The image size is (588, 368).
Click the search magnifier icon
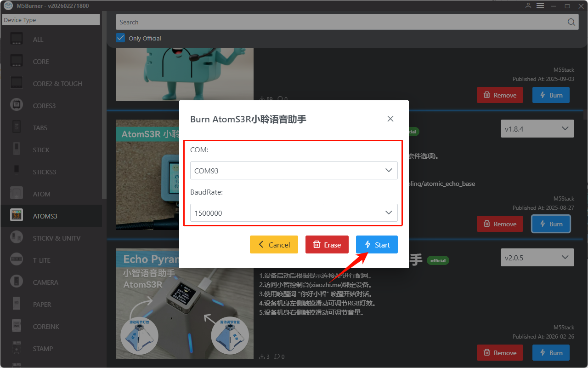tap(571, 22)
